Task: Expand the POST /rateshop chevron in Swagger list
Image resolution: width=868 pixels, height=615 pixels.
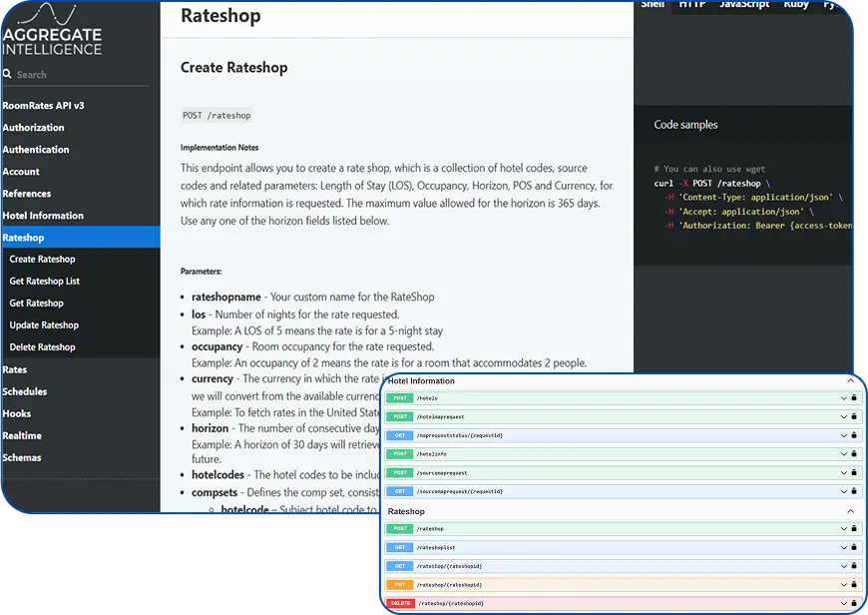Action: click(844, 529)
